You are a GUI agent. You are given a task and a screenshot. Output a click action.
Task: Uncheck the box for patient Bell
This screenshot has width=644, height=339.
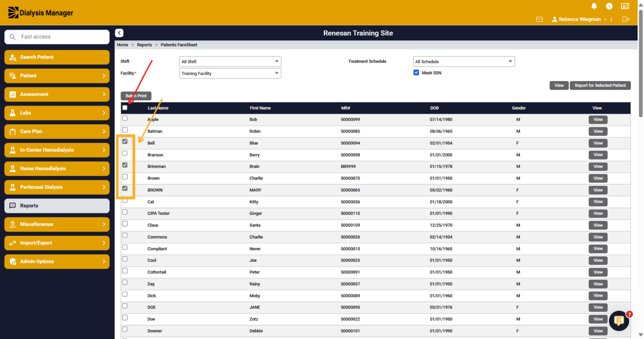[125, 141]
